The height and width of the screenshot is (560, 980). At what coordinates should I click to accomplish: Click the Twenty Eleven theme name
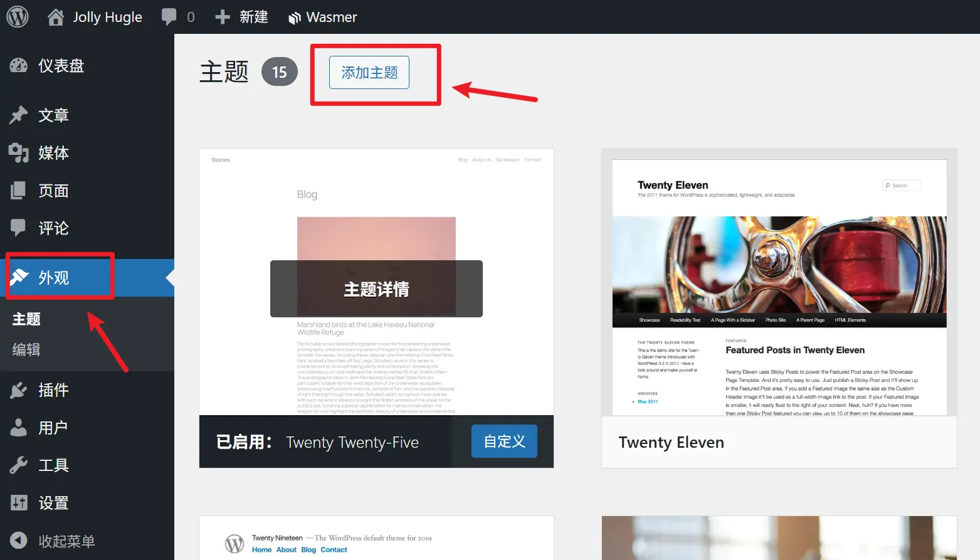pos(671,442)
